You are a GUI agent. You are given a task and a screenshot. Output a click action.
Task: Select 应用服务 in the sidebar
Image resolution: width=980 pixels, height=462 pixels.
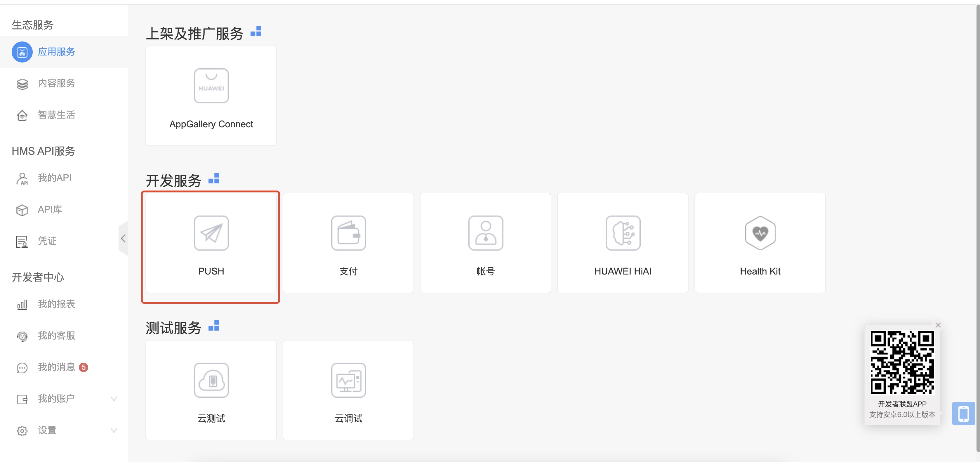click(56, 52)
